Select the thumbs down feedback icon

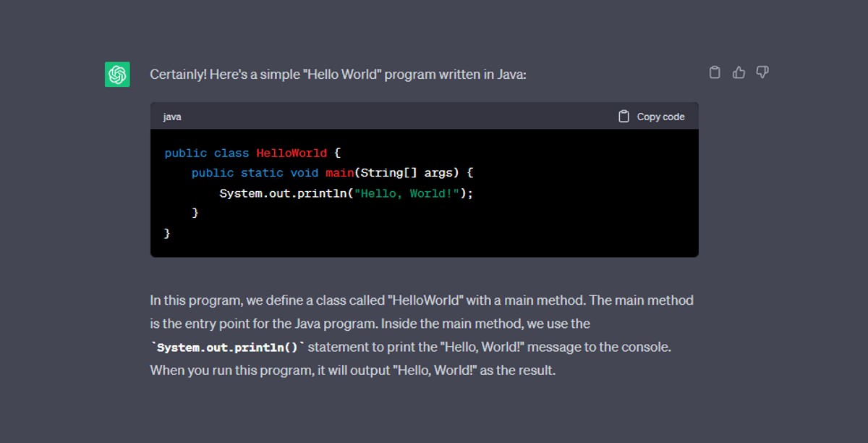coord(762,72)
